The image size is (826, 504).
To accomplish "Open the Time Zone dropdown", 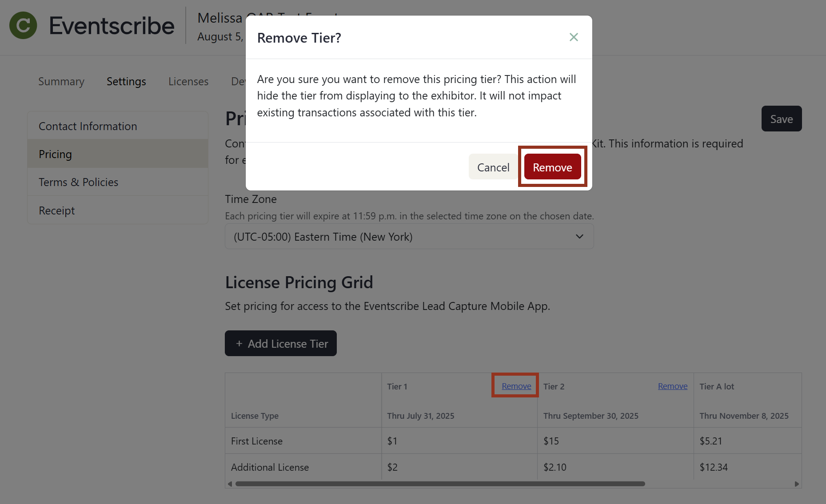I will 409,236.
